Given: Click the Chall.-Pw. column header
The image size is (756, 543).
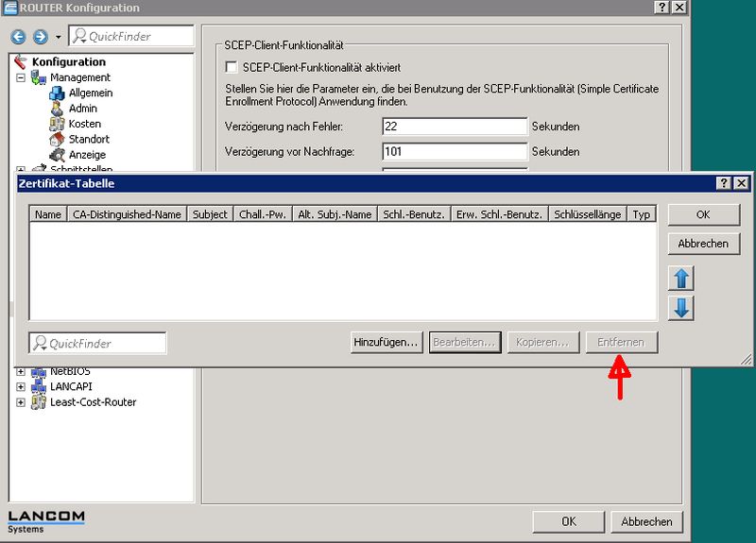Looking at the screenshot, I should coord(263,214).
